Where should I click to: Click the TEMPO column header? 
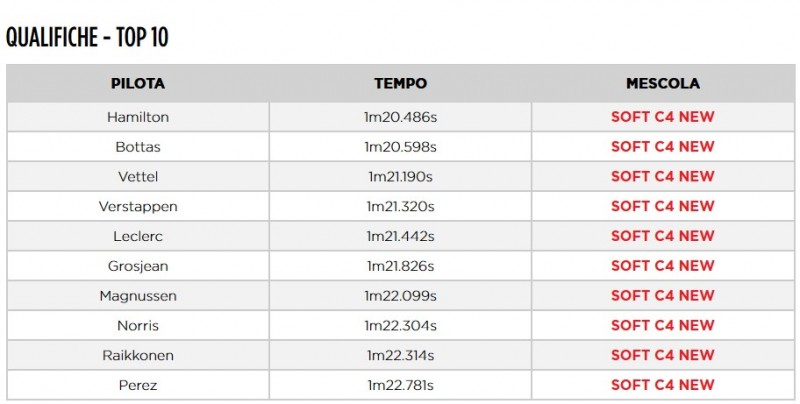[400, 84]
